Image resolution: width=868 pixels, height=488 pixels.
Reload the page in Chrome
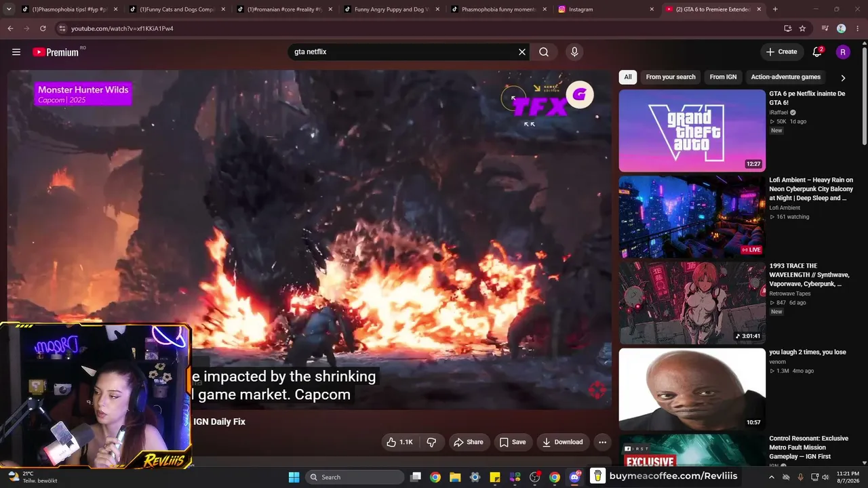coord(43,28)
